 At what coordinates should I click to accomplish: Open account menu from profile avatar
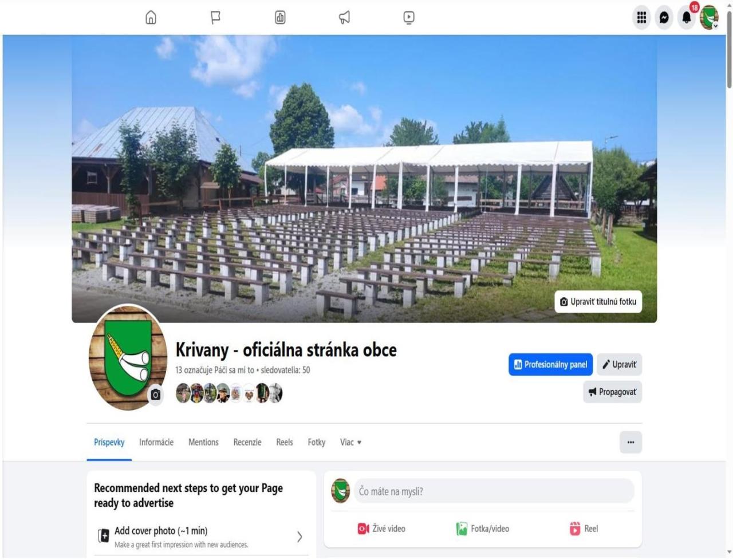(709, 18)
